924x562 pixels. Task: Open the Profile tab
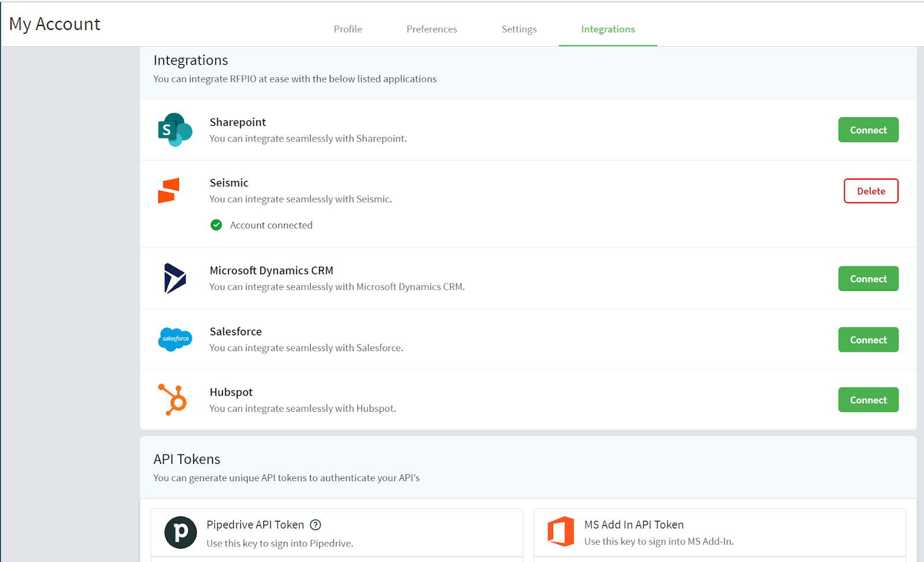(x=348, y=29)
